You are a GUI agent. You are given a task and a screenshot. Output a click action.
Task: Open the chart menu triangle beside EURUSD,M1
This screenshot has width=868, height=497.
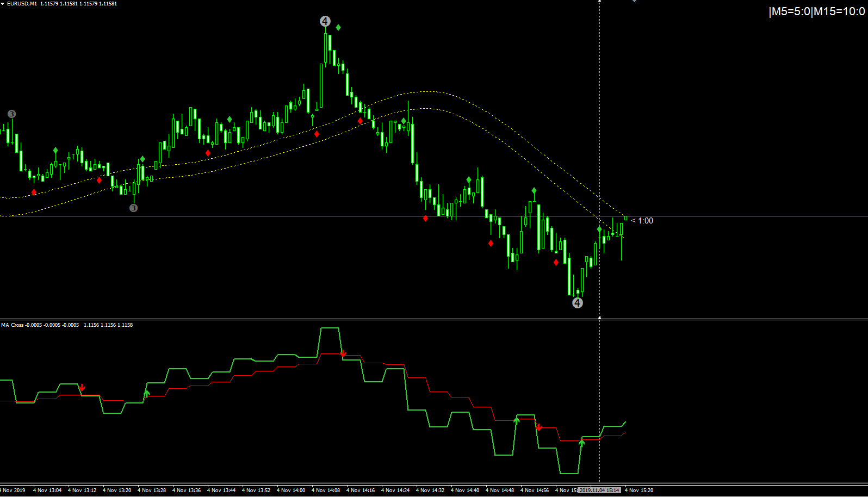[3, 3]
